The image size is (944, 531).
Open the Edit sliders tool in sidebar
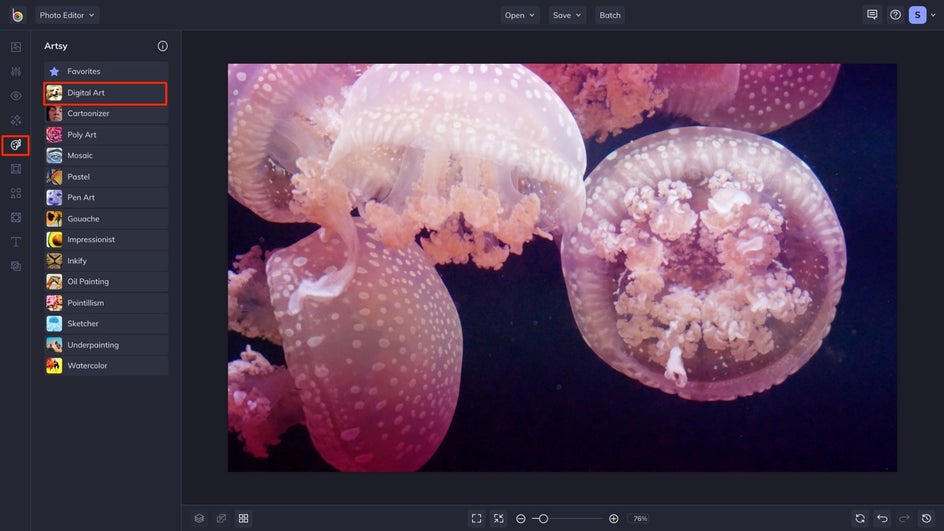[x=15, y=72]
